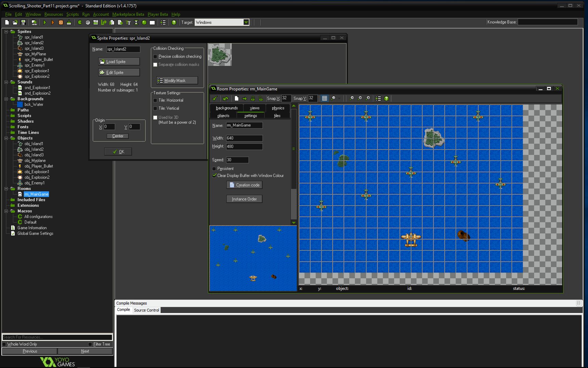
Task: Create a new timeline with hourglass icon
Action: pos(136,22)
